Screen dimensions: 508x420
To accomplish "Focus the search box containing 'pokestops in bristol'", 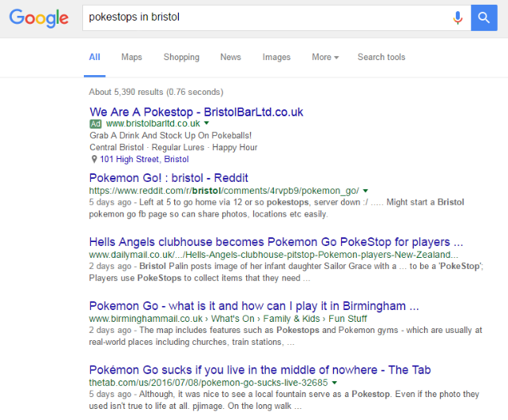I will tap(277, 18).
